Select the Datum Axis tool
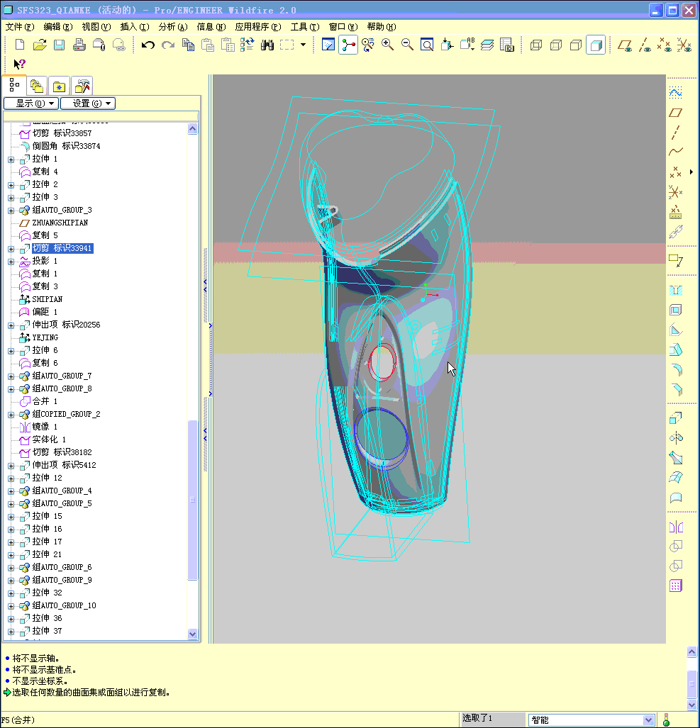The width and height of the screenshot is (700, 728). pyautogui.click(x=676, y=133)
